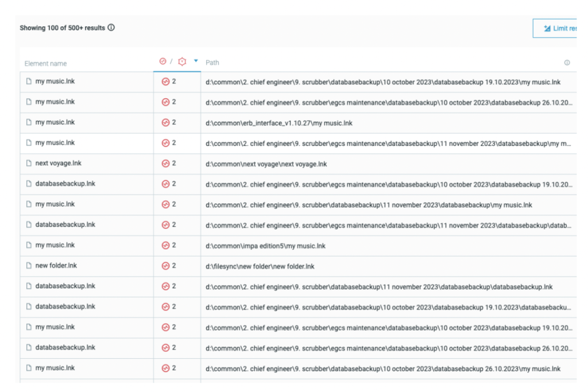The height and width of the screenshot is (392, 588).
Task: Click the chart icon inside the Limit results button
Action: coord(546,28)
